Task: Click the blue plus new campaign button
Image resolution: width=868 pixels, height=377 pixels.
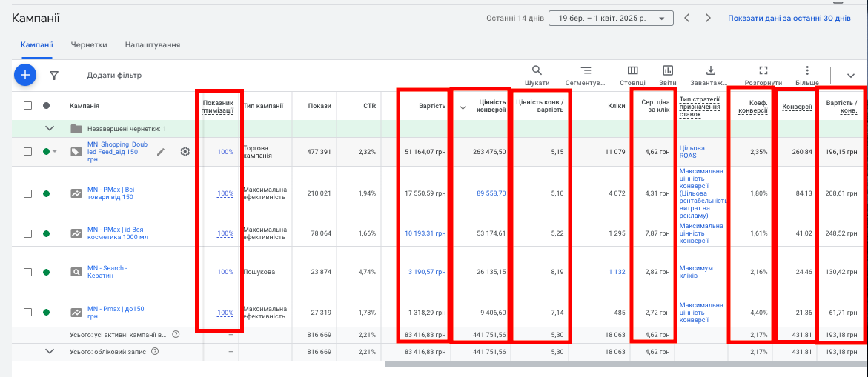Action: (25, 75)
